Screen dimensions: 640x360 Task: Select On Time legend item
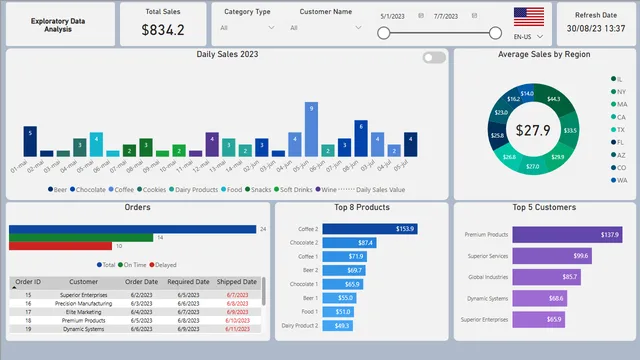click(132, 265)
